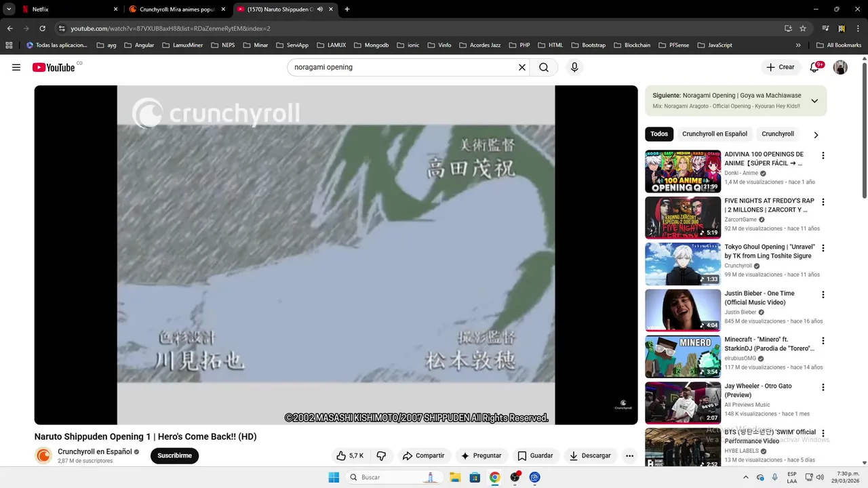The height and width of the screenshot is (488, 868).
Task: Open Minecraft Minero video thumbnail
Action: 683,357
